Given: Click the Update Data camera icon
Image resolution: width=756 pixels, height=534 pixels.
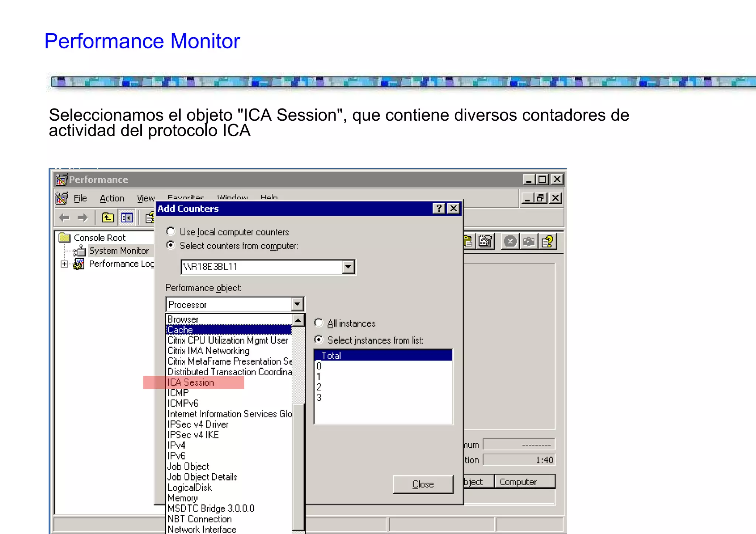Looking at the screenshot, I should [x=529, y=242].
